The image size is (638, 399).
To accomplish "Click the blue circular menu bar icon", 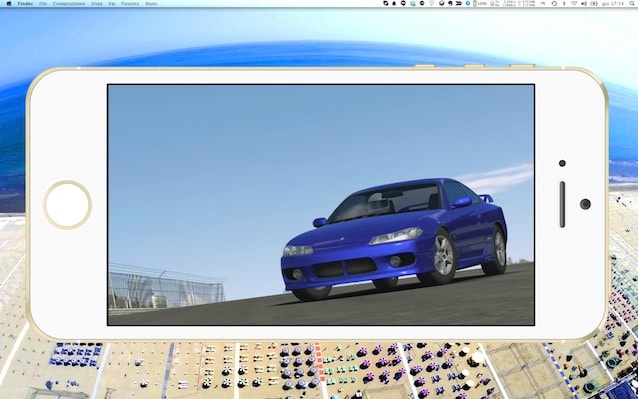I will (x=468, y=3).
